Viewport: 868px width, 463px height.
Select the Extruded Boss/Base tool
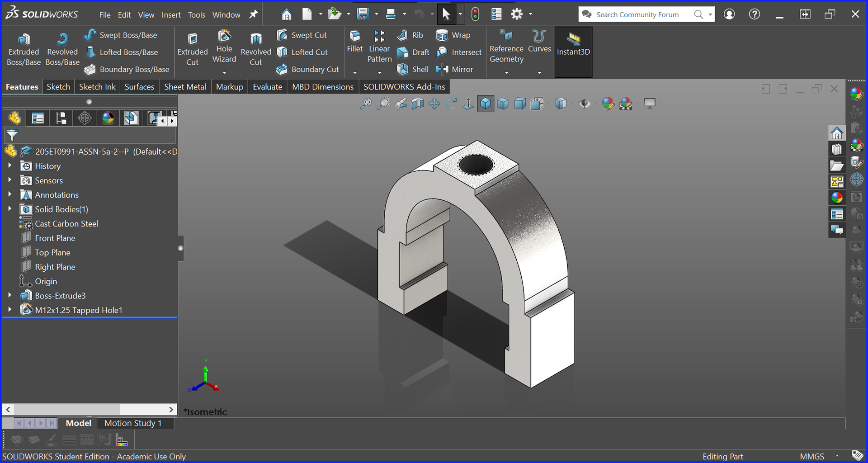coord(24,50)
